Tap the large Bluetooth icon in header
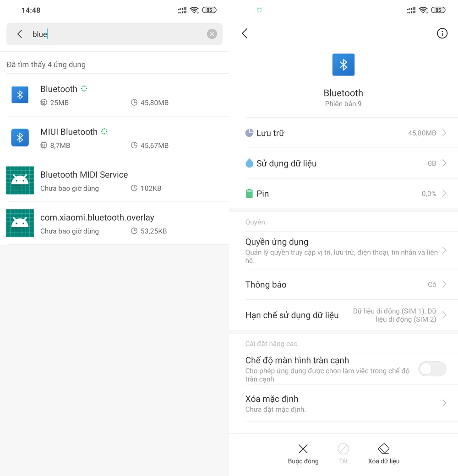The image size is (458, 476). (343, 65)
